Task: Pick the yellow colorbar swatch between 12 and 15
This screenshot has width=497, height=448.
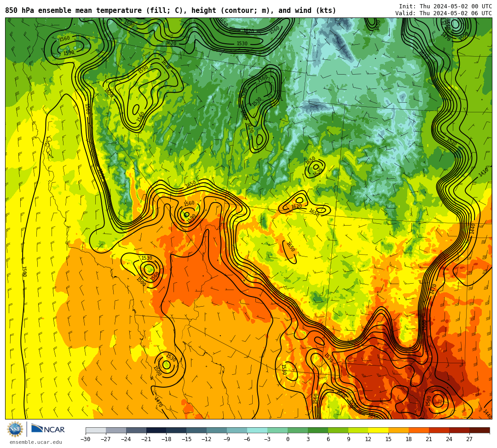Action: pyautogui.click(x=379, y=430)
